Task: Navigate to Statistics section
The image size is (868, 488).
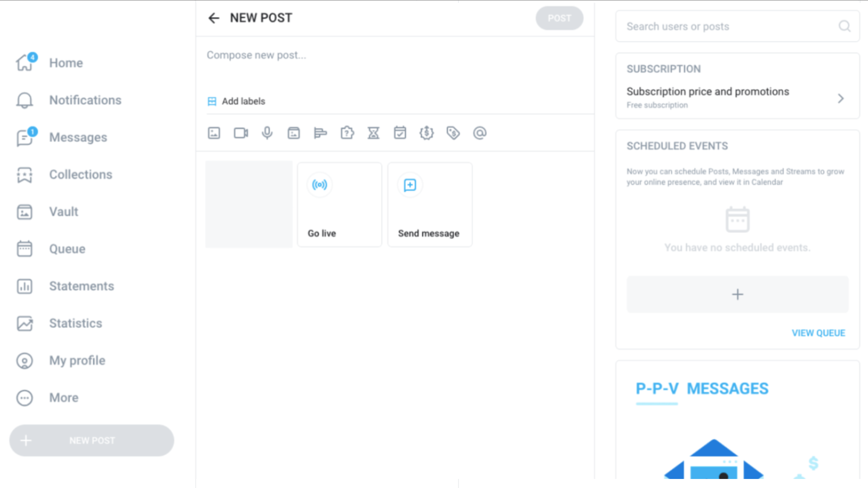Action: pyautogui.click(x=75, y=323)
